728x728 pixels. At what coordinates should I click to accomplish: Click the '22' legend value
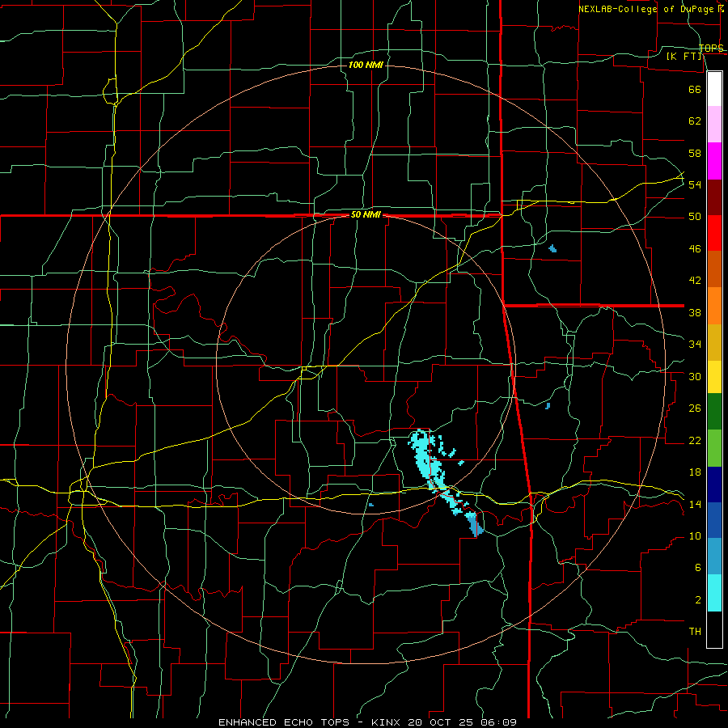695,441
